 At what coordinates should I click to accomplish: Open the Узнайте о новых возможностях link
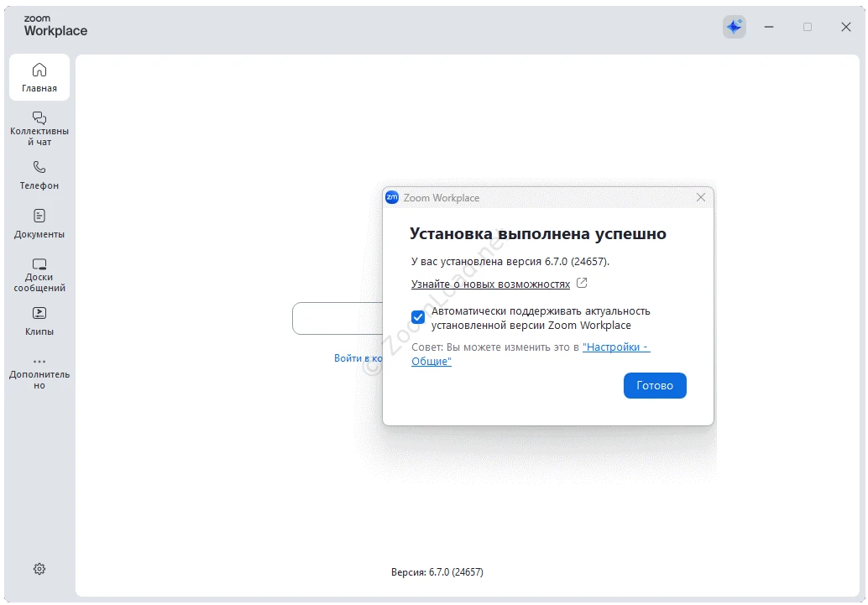(490, 284)
